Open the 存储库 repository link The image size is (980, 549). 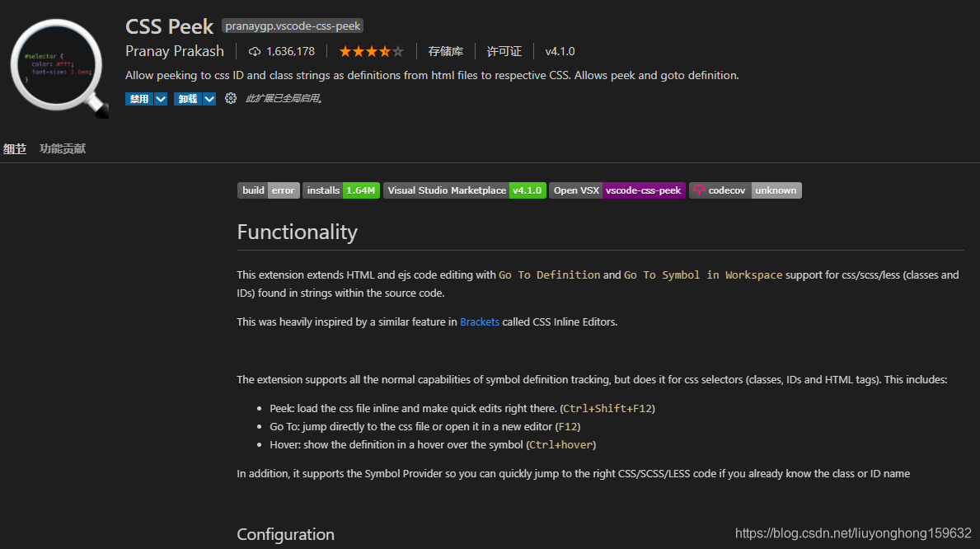point(446,51)
